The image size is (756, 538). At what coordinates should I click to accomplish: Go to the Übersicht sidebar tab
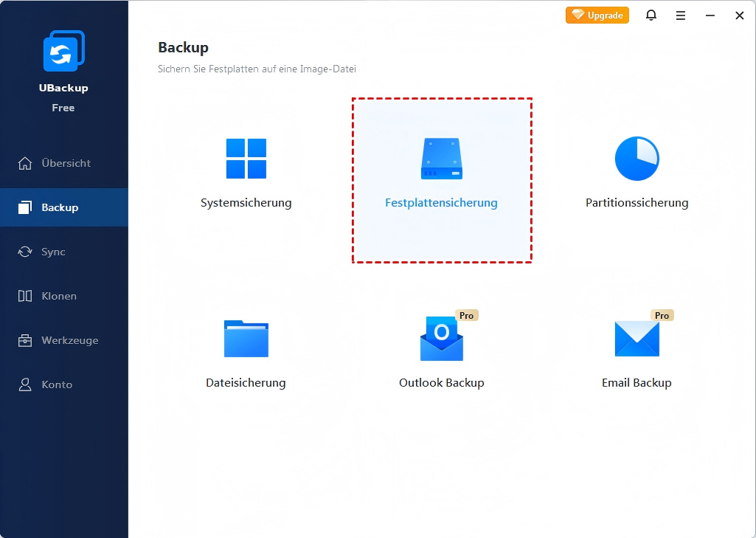[x=63, y=163]
